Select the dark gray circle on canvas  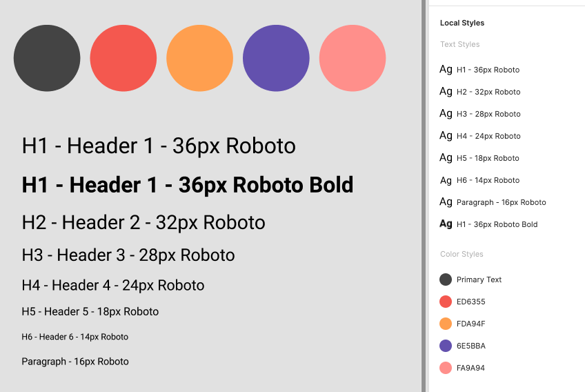click(x=47, y=58)
